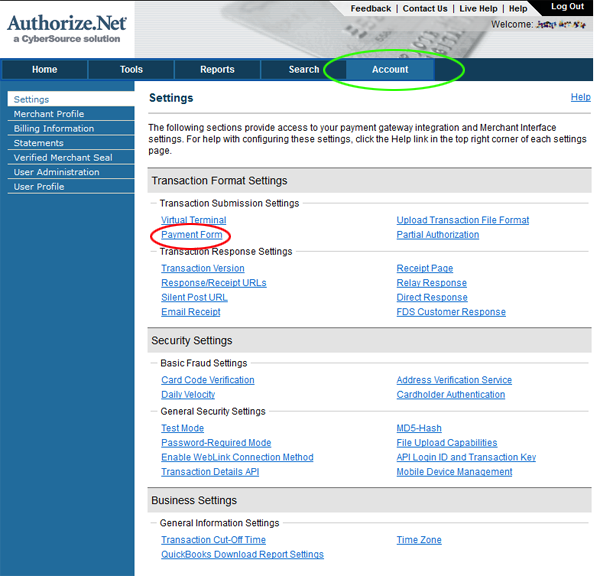Click the Transaction Format Settings heading
The image size is (600, 576).
[x=219, y=181]
